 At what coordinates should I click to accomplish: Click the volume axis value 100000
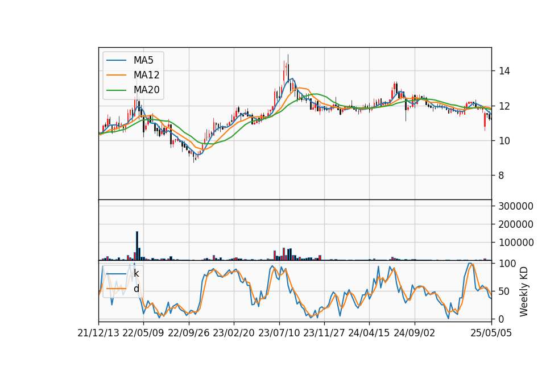coord(516,243)
